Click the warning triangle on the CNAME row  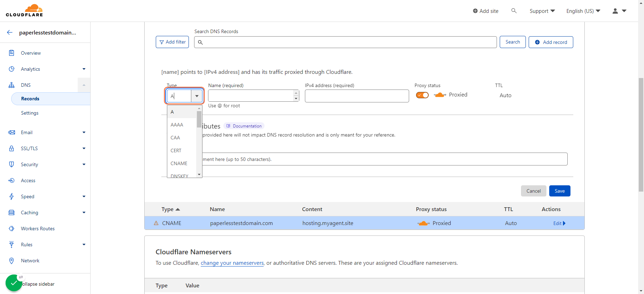click(x=156, y=223)
